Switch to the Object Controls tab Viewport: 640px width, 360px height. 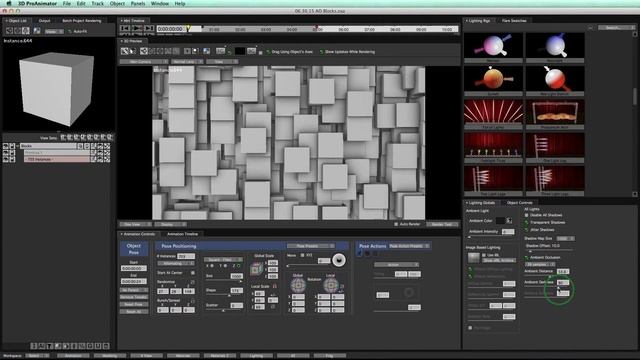click(x=519, y=202)
